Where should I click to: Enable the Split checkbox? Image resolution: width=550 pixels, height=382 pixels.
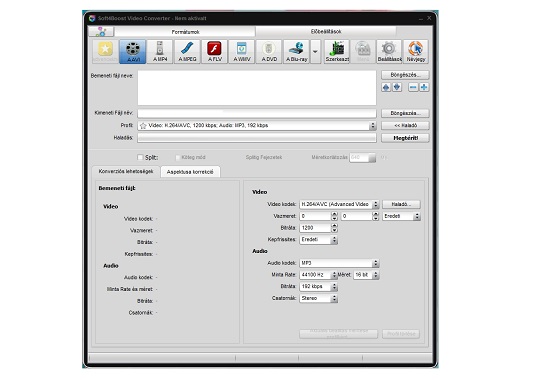tap(140, 157)
